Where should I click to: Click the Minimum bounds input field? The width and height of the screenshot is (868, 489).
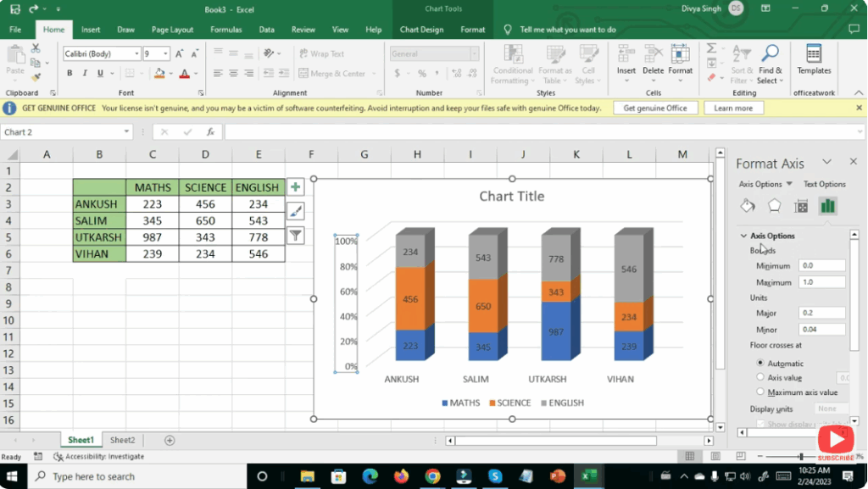click(x=821, y=266)
